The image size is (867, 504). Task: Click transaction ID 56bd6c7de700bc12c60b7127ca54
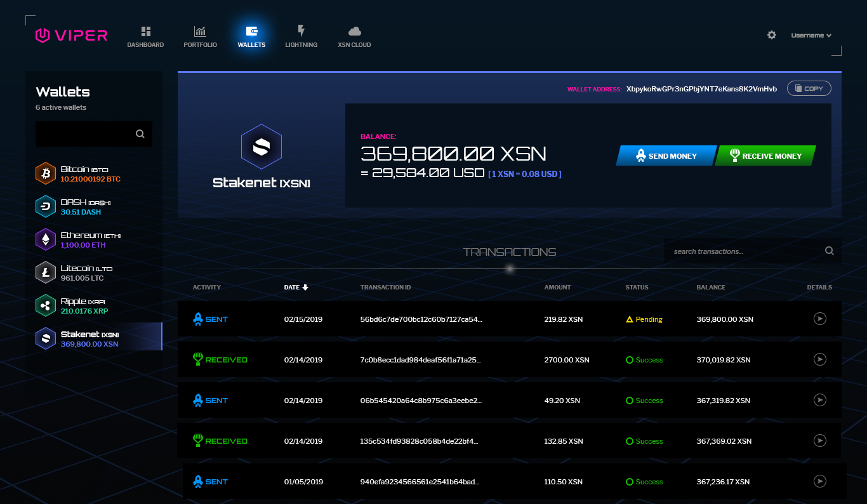[421, 319]
